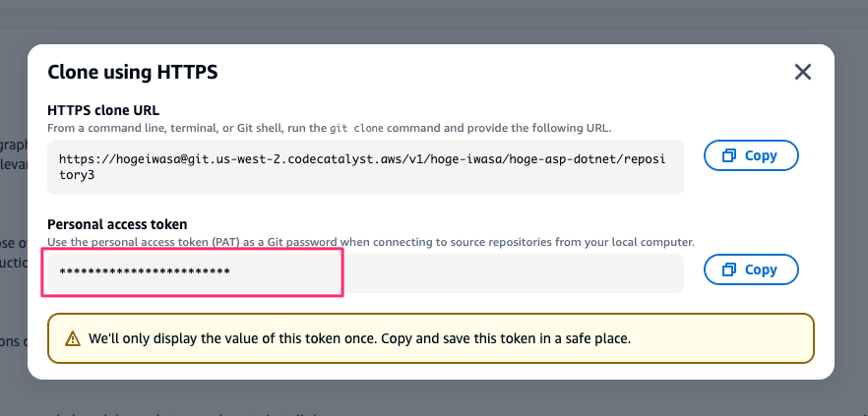Screen dimensions: 868x416
Task: Click the 'tory3' second line of the URL
Action: tap(78, 176)
